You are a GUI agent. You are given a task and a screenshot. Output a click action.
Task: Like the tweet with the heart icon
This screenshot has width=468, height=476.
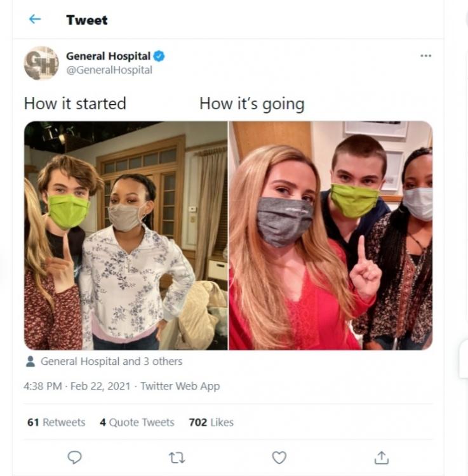tap(279, 457)
